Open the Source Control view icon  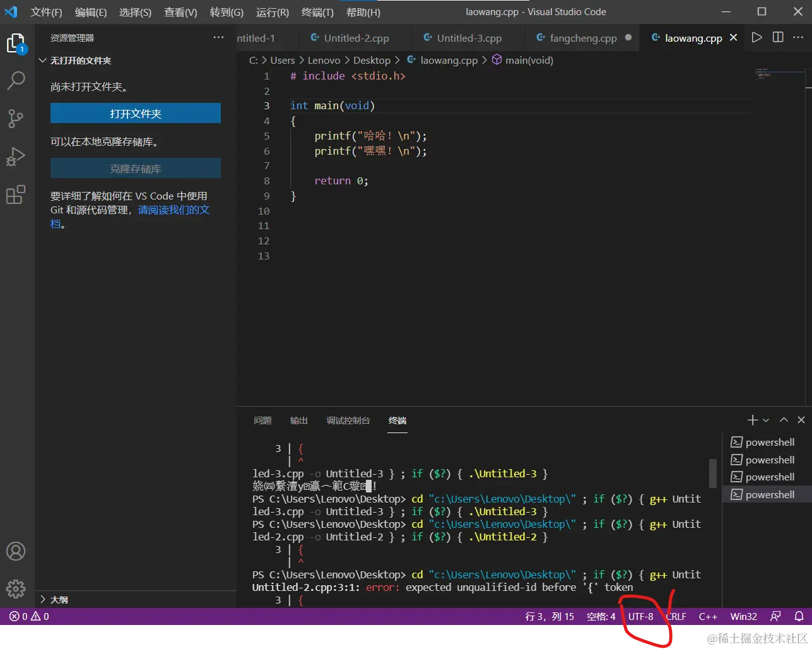[16, 118]
